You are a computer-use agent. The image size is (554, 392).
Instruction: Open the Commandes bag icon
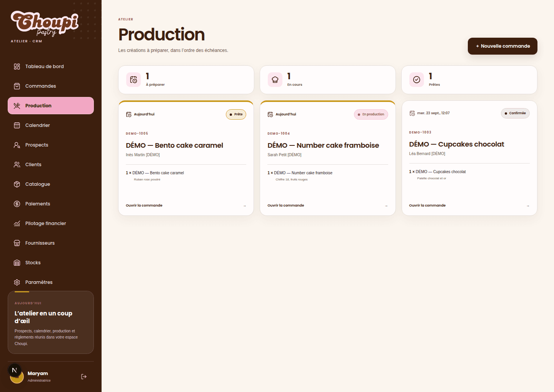[x=17, y=86]
